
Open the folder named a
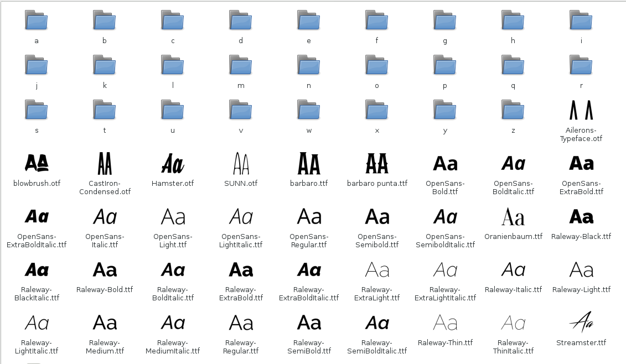(x=37, y=20)
